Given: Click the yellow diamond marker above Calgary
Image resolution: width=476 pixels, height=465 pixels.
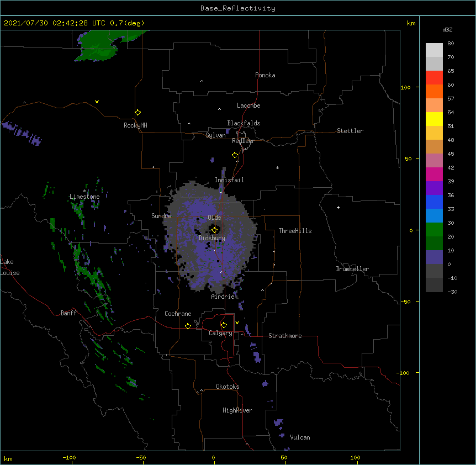Looking at the screenshot, I should coord(224,325).
